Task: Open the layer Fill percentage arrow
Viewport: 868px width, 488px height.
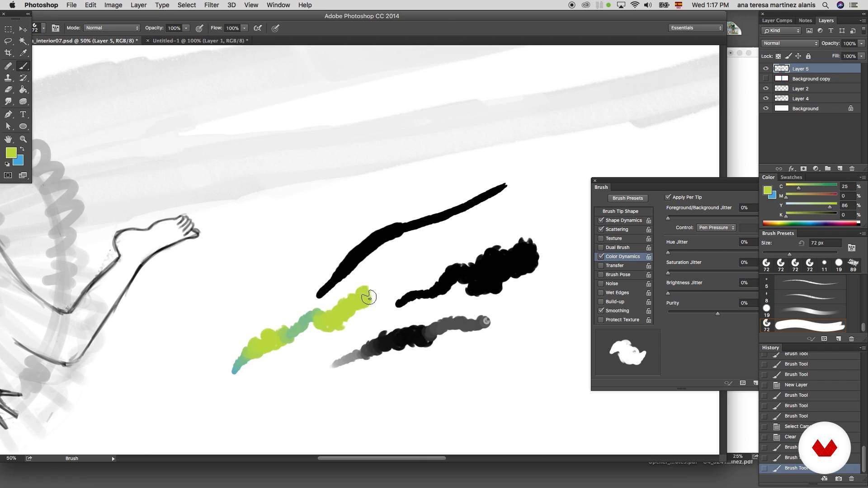Action: click(x=862, y=56)
